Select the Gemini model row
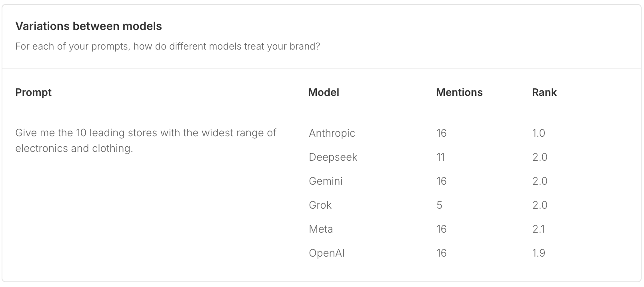 click(468, 181)
